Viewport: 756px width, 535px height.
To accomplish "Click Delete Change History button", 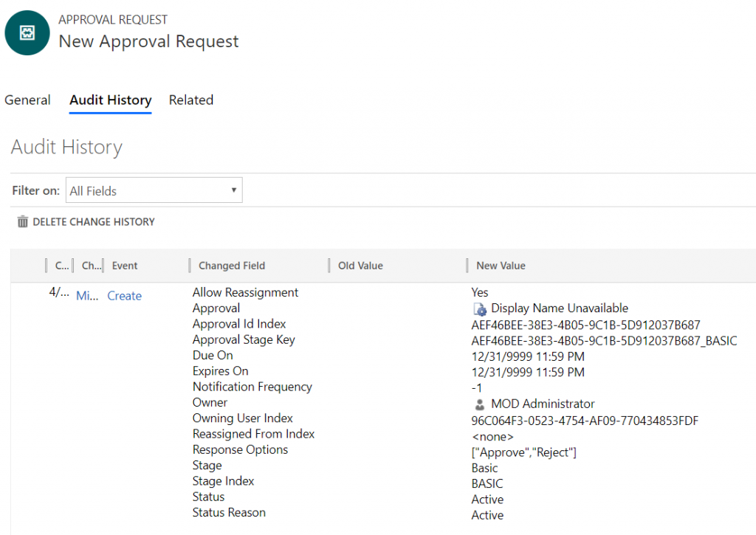I will tap(86, 221).
